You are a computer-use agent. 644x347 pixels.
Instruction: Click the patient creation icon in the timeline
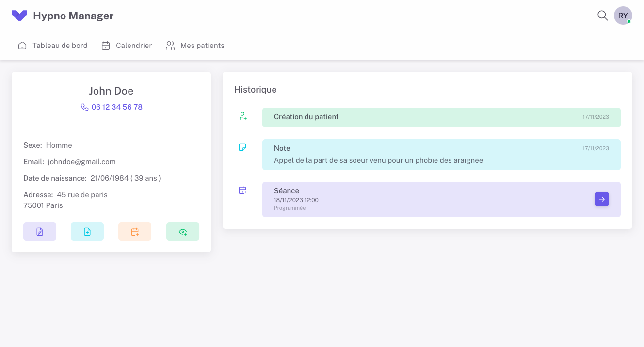point(242,116)
